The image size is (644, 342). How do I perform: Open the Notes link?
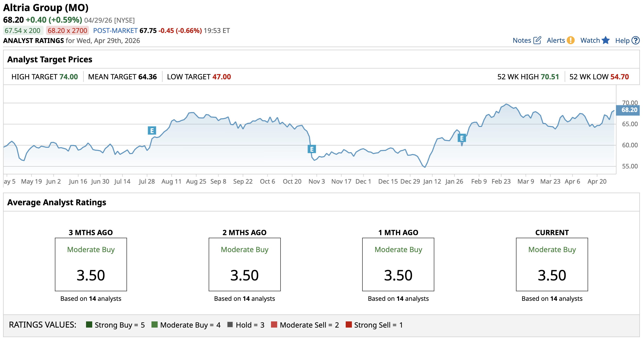click(522, 40)
